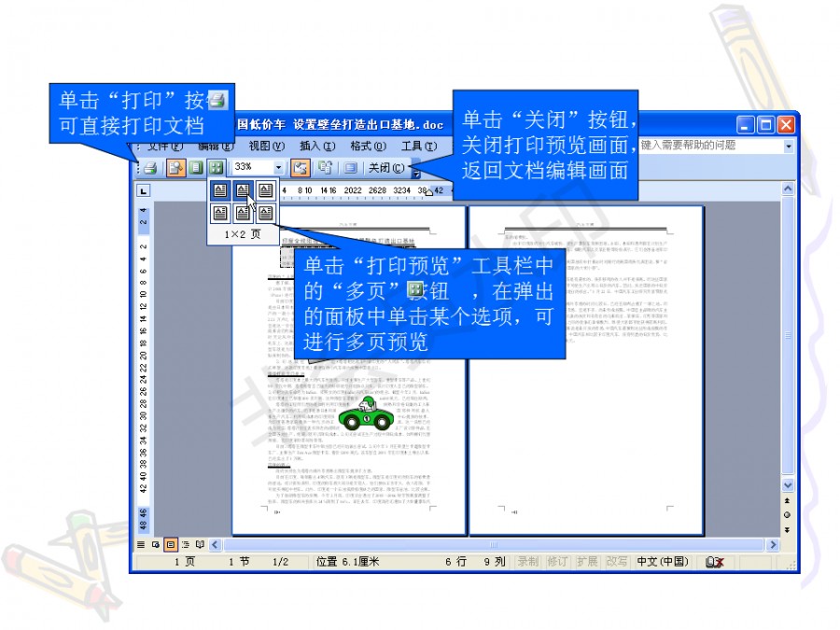Viewport: 840px width, 630px height.
Task: Click the Print icon in the preview toolbar
Action: pos(149,168)
